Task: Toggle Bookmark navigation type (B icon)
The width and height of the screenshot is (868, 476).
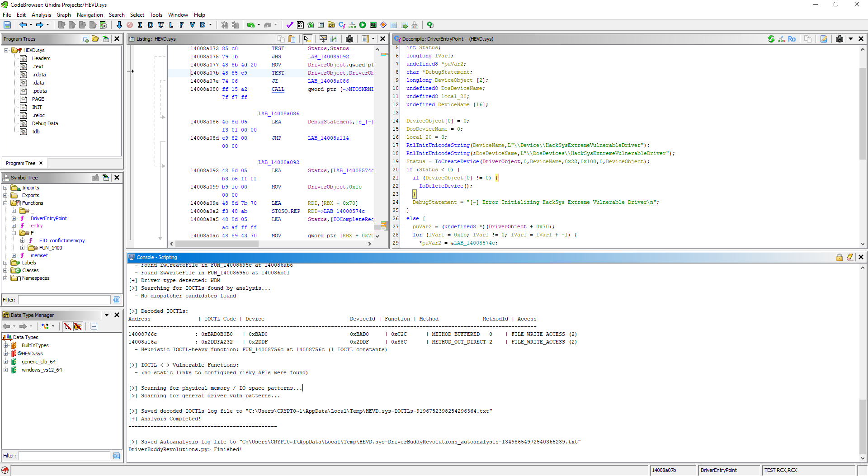Action: pos(203,25)
